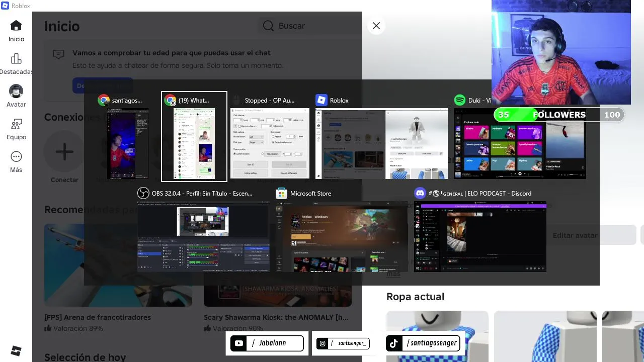The width and height of the screenshot is (644, 362).
Task: Open the Inicio home sidebar icon
Action: coord(16,26)
